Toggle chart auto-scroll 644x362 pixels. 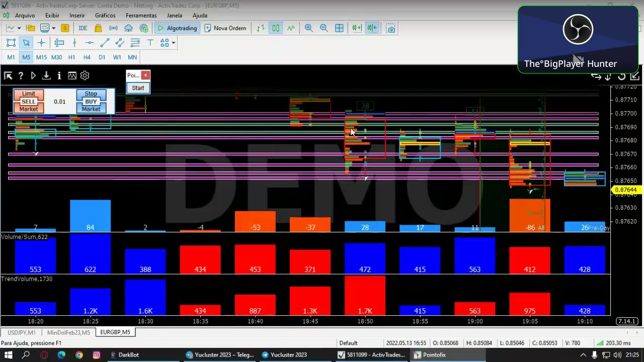(x=357, y=28)
